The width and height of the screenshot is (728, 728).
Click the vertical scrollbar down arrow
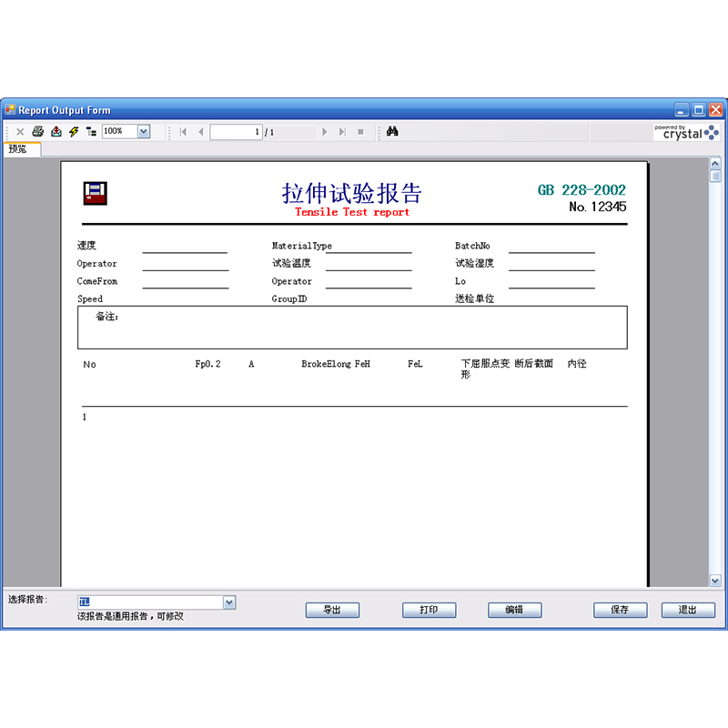714,581
